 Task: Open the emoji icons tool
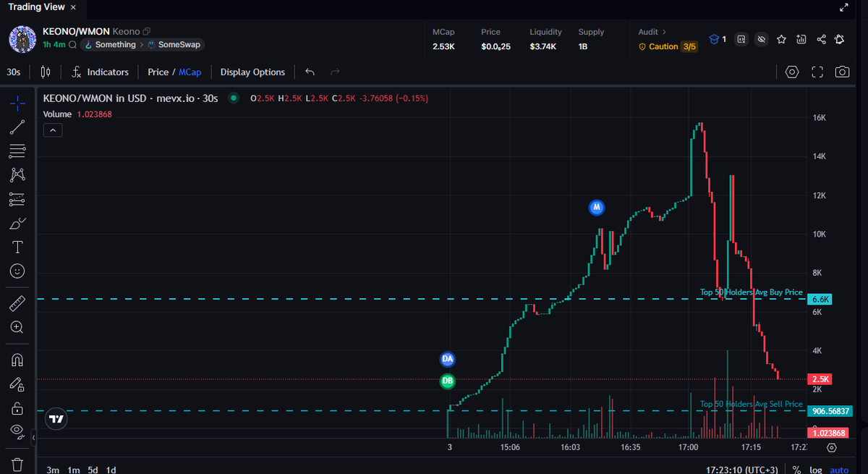click(18, 271)
